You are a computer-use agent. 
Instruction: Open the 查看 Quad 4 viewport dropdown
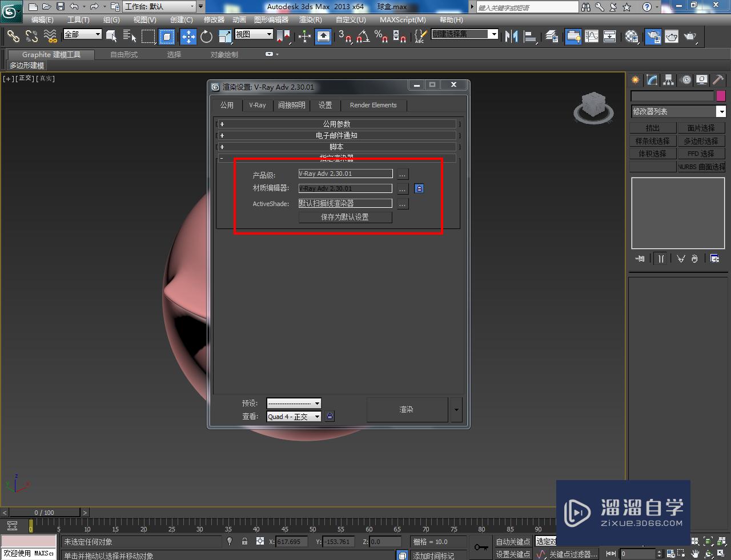[294, 417]
